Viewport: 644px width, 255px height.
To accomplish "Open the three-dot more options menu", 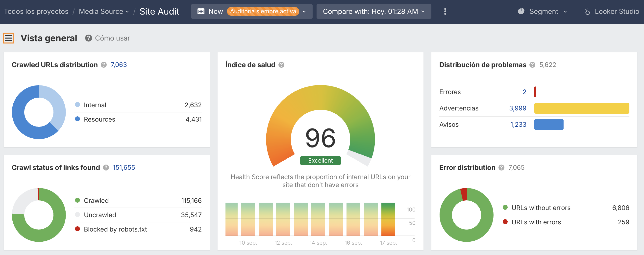I will click(x=445, y=11).
